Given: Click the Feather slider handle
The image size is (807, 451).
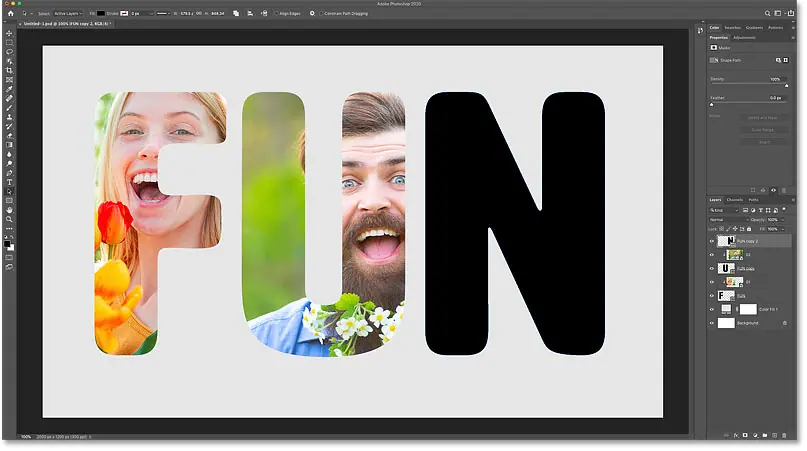Looking at the screenshot, I should 712,104.
